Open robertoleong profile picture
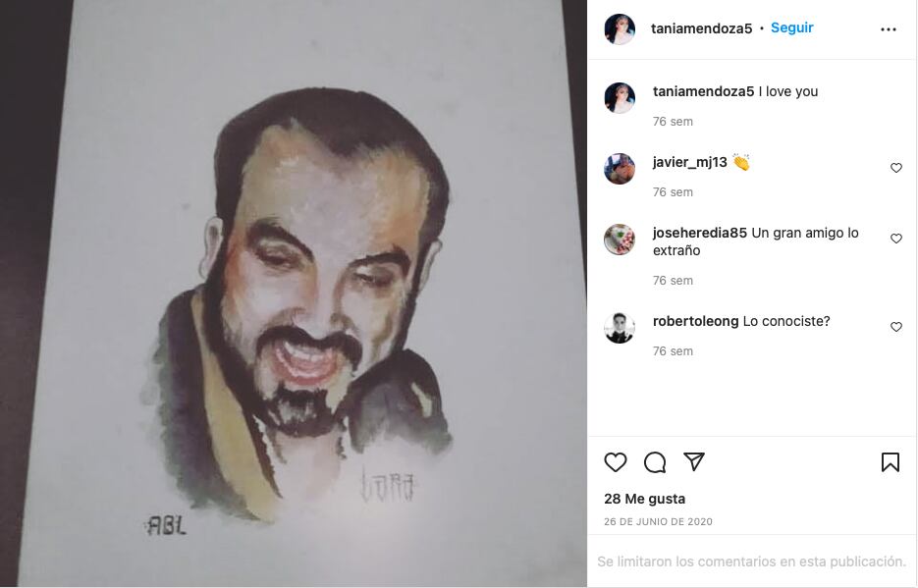Screen dimensions: 918x588 point(620,328)
